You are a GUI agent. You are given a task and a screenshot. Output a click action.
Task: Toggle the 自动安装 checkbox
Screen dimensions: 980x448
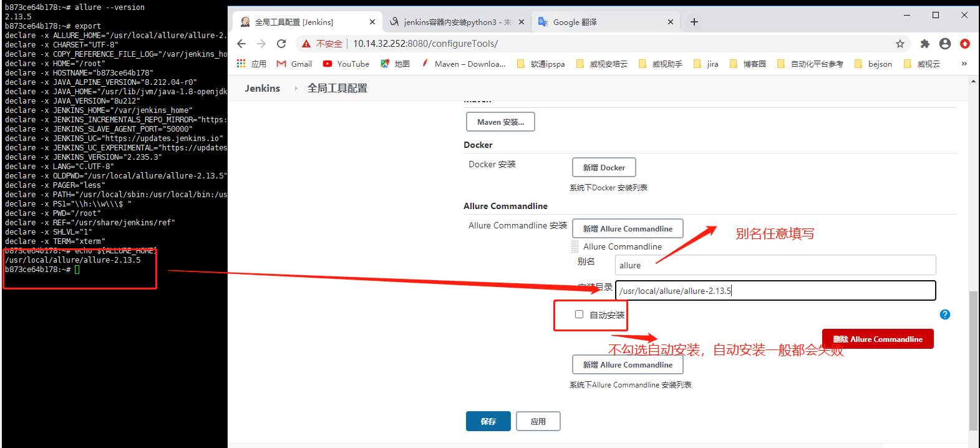[x=579, y=314]
